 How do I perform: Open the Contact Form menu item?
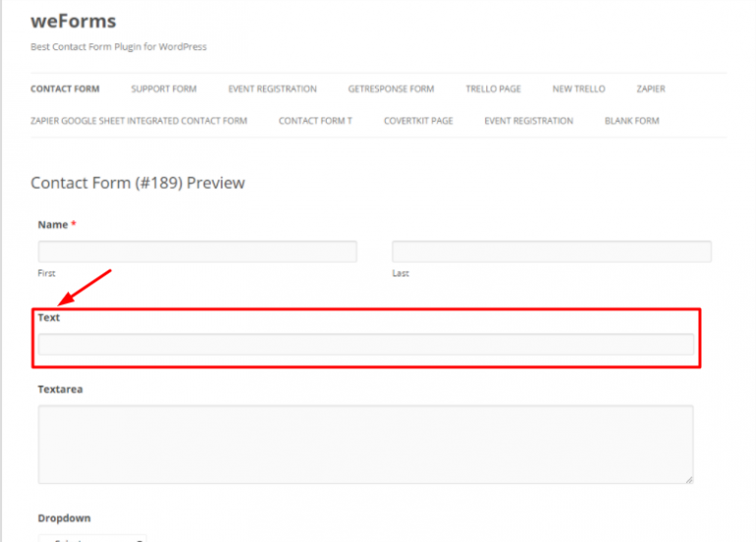coord(65,90)
